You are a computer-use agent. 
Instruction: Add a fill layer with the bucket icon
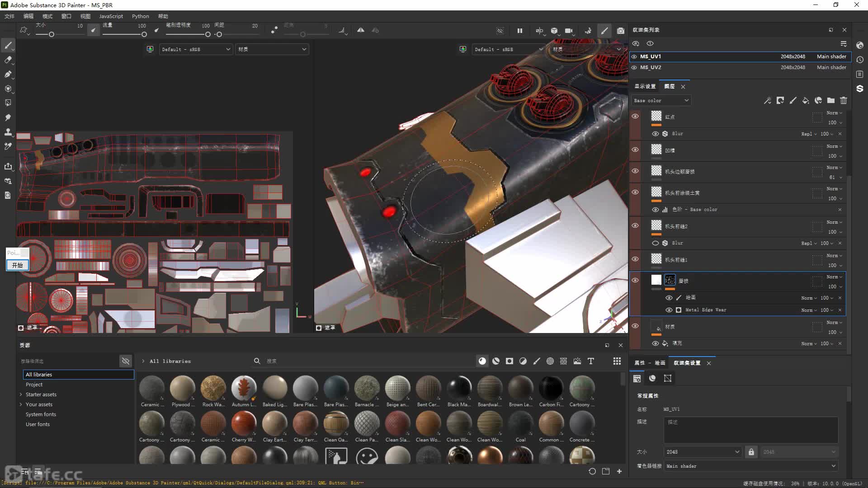click(x=805, y=100)
